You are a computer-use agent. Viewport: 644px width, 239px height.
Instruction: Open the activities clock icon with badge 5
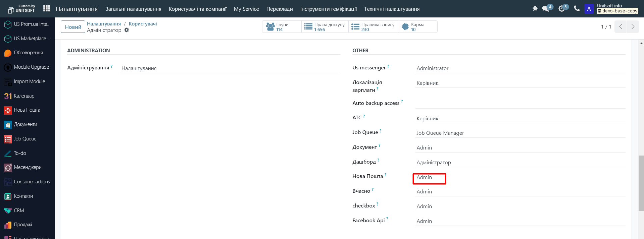point(562,8)
